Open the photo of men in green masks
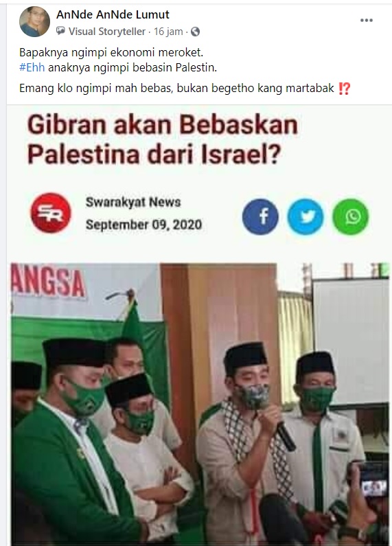Image resolution: width=392 pixels, height=546 pixels. (200, 405)
